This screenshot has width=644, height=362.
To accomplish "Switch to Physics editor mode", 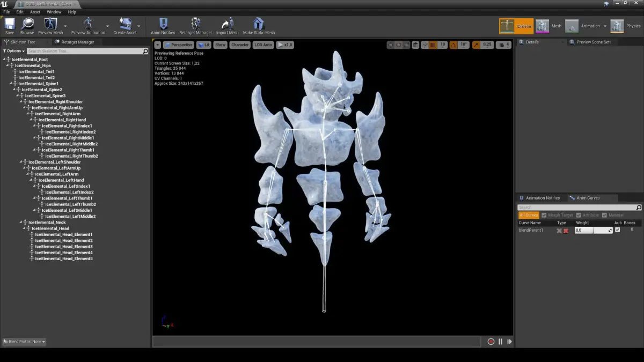I will [626, 26].
